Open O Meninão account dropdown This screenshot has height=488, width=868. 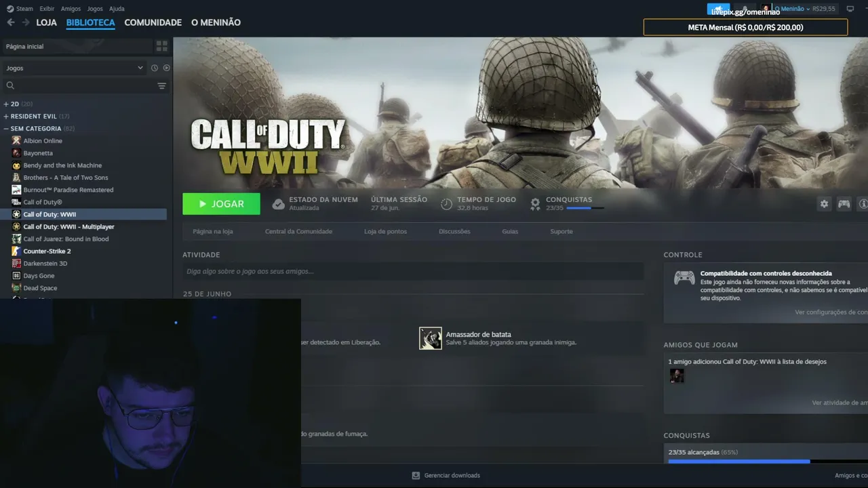tap(792, 9)
